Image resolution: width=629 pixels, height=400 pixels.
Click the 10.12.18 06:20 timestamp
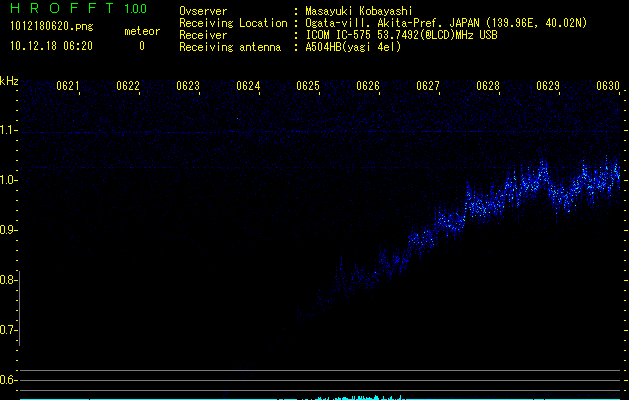click(x=51, y=46)
